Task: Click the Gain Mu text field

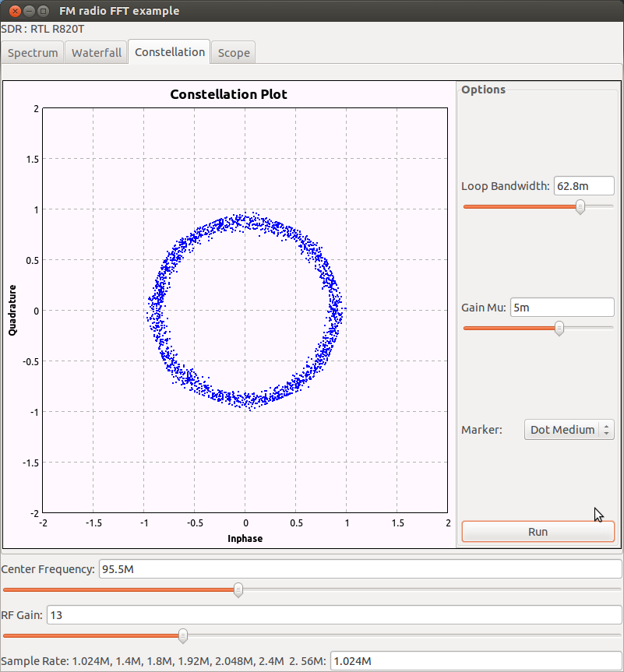Action: pyautogui.click(x=562, y=307)
